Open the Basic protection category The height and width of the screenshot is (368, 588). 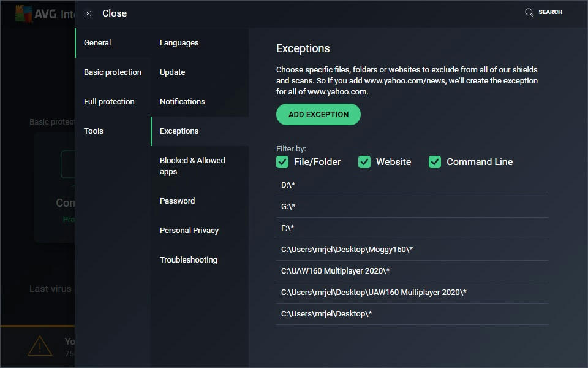(113, 72)
